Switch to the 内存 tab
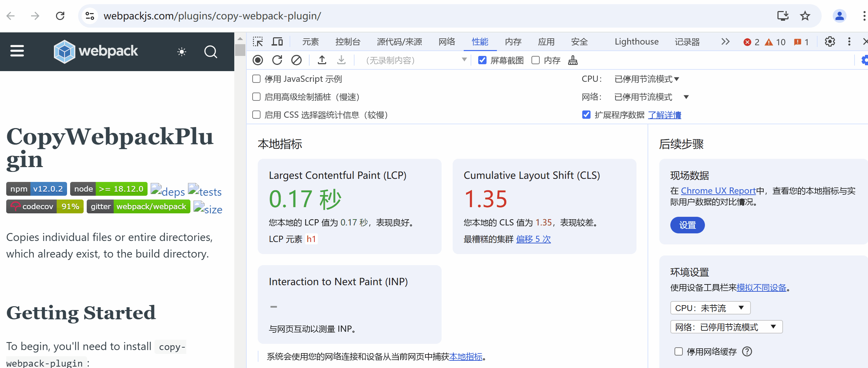 pos(513,42)
